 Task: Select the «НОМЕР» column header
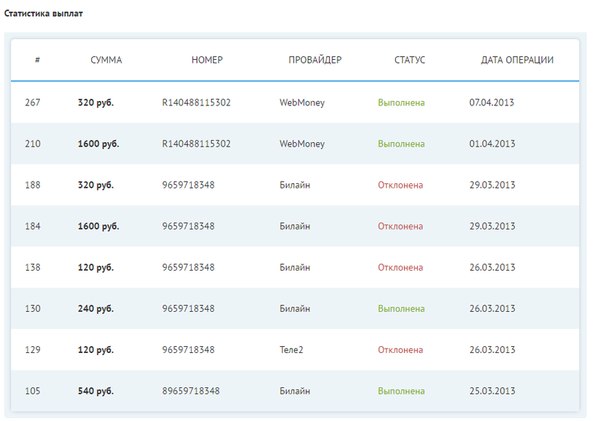(207, 60)
